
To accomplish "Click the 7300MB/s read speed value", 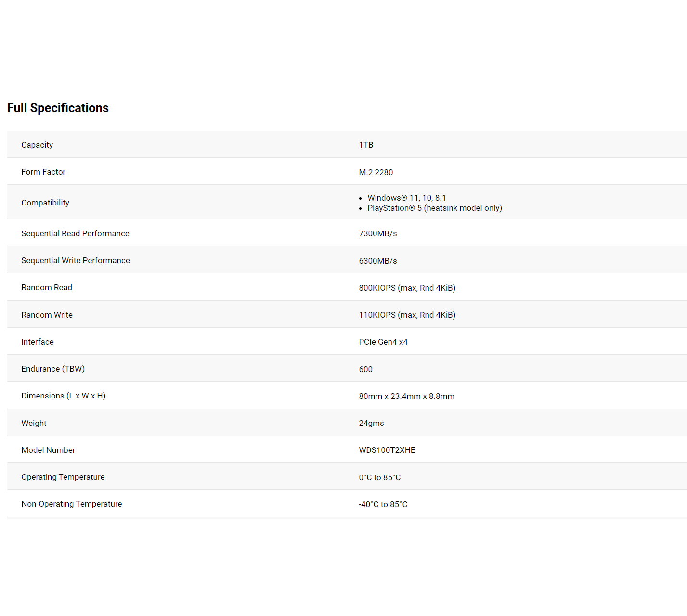I will 377,233.
